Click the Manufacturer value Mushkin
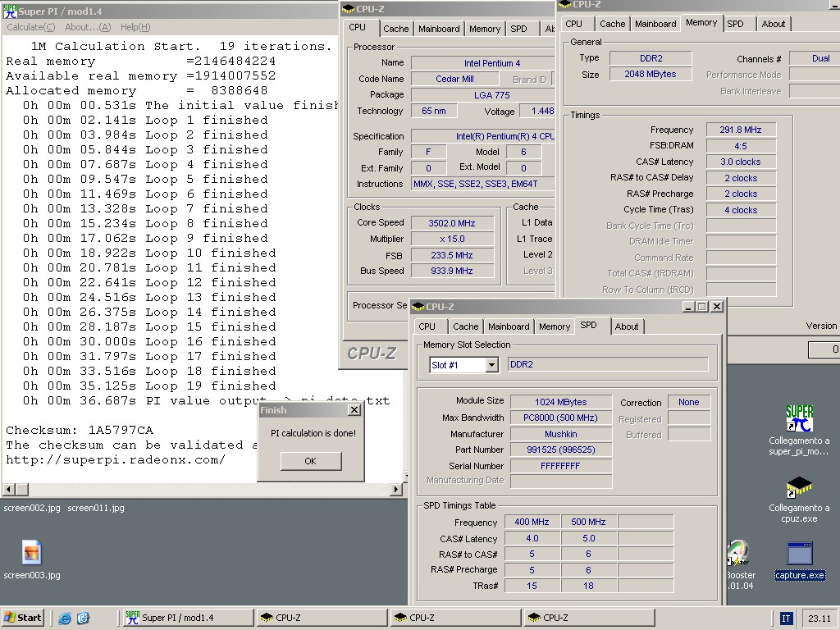Viewport: 840px width, 630px height. point(561,434)
